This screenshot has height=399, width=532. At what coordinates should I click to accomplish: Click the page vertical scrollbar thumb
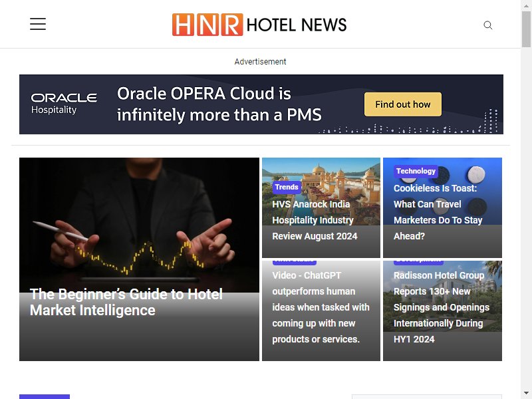(x=526, y=29)
